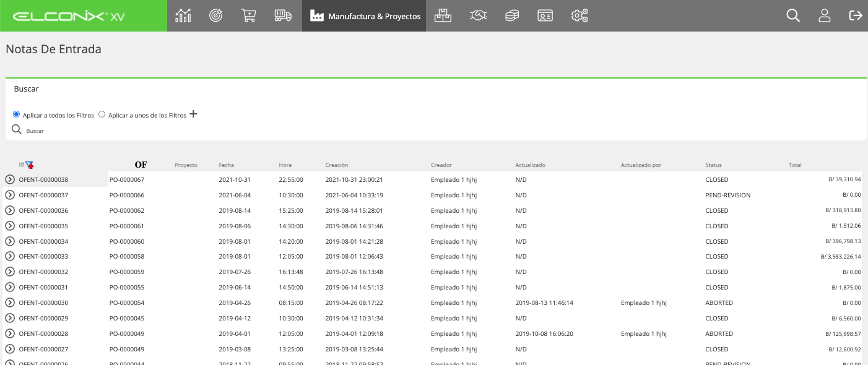Click the PO-0000067 order cell
Image resolution: width=868 pixels, height=365 pixels.
127,179
